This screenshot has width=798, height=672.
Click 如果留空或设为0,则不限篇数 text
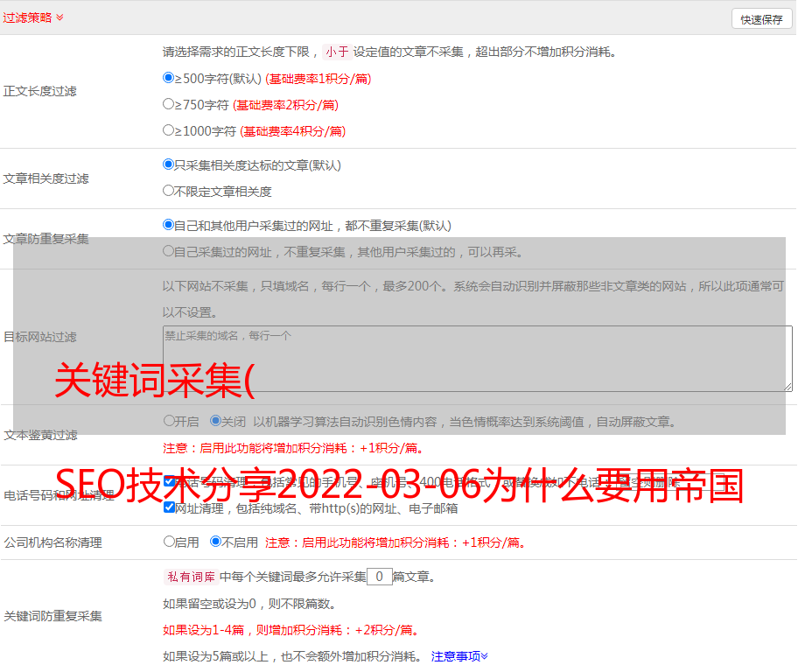(x=249, y=604)
